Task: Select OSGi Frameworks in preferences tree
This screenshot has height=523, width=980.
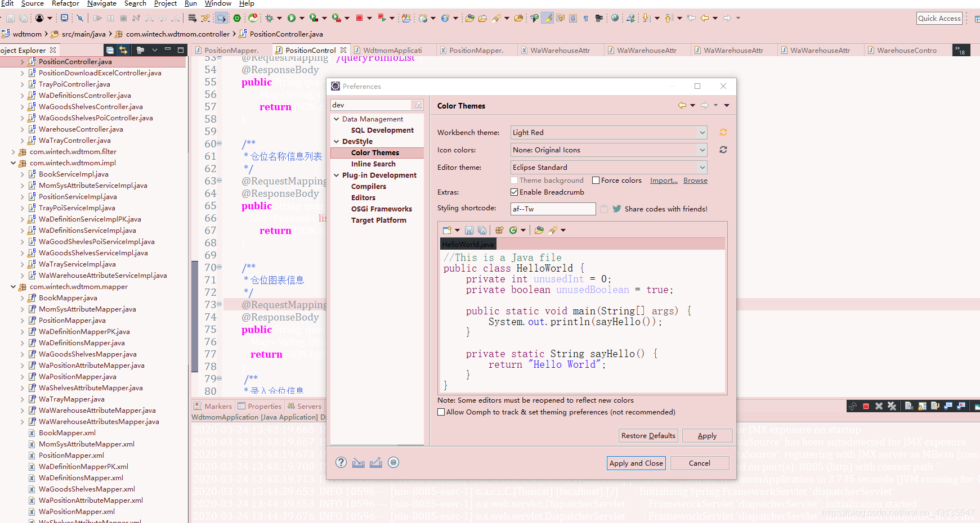Action: click(x=382, y=209)
